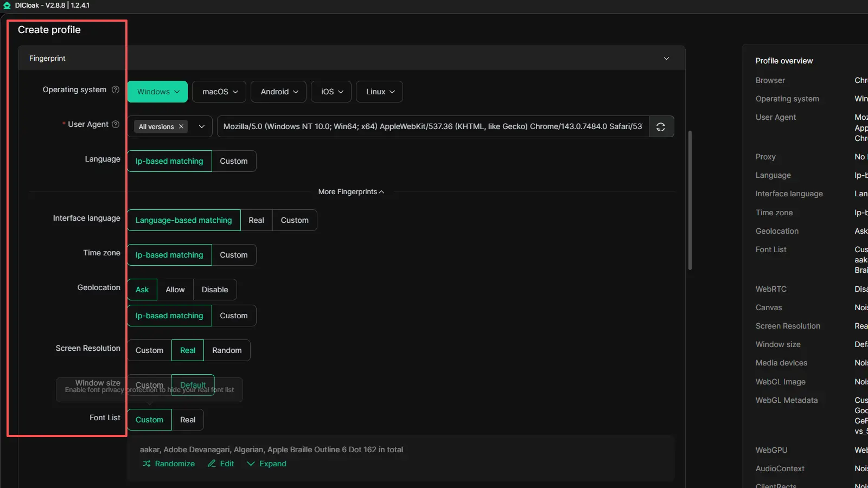Click the Edit font list pencil icon
The height and width of the screenshot is (488, 868).
(212, 464)
